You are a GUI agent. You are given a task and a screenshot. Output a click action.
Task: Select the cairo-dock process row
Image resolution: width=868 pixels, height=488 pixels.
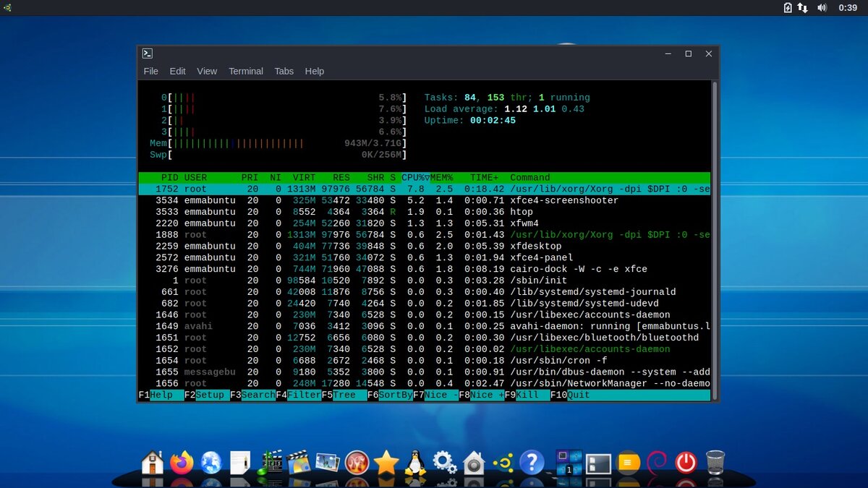point(425,269)
